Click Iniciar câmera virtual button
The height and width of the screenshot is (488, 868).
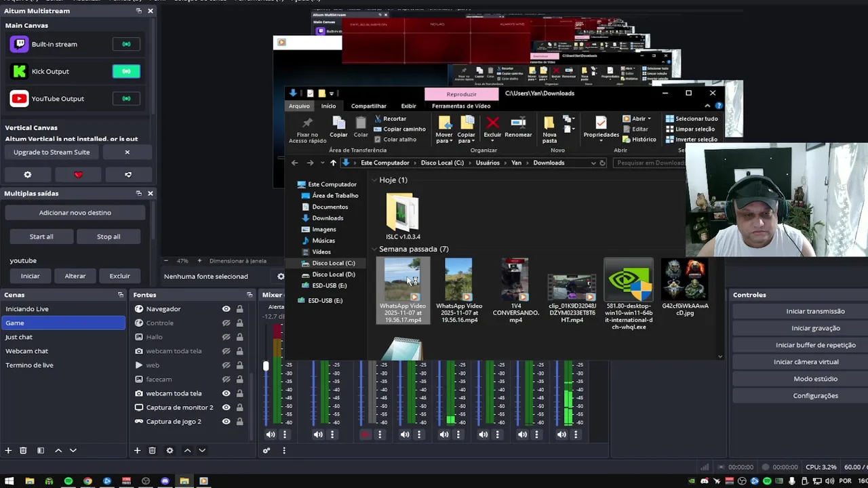tap(806, 362)
